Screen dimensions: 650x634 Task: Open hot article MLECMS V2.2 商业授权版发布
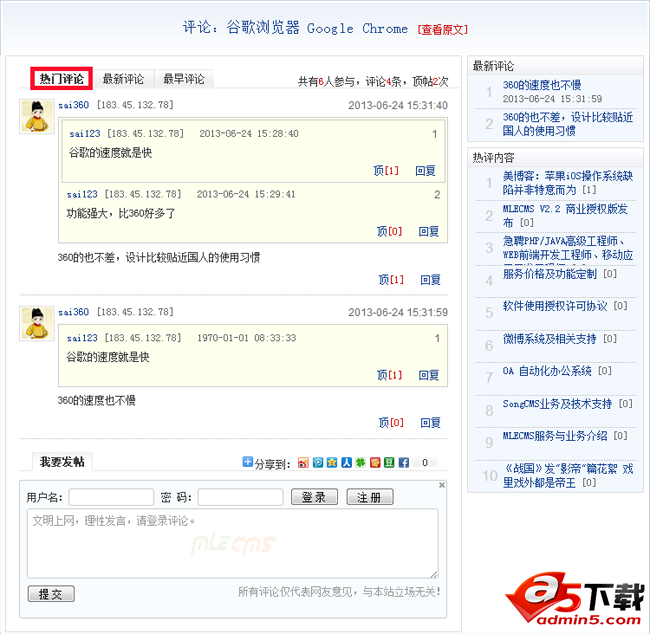pyautogui.click(x=565, y=216)
